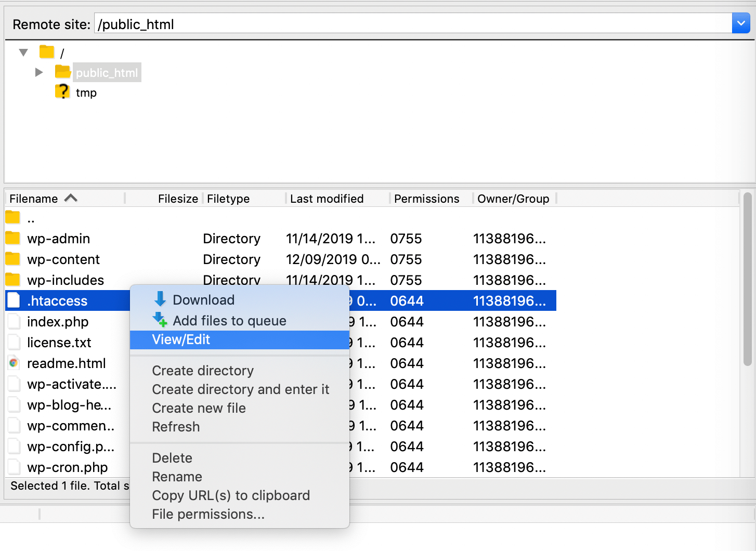
Task: Open the Remote site dropdown arrow
Action: [740, 23]
